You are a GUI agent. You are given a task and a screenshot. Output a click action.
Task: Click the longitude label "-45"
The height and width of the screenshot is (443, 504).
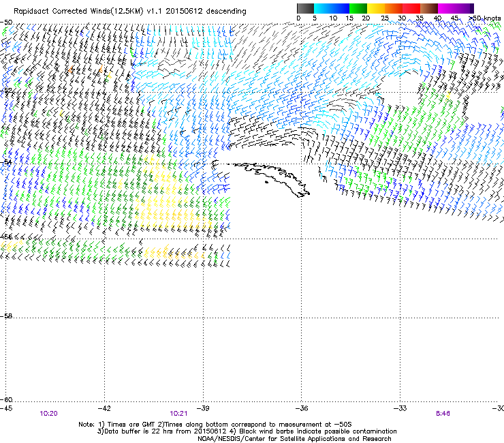(6, 408)
